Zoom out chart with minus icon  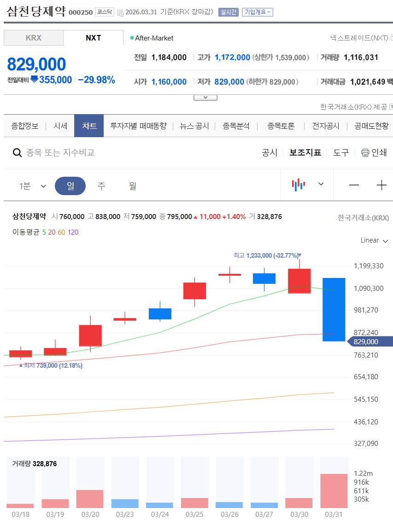tap(354, 185)
